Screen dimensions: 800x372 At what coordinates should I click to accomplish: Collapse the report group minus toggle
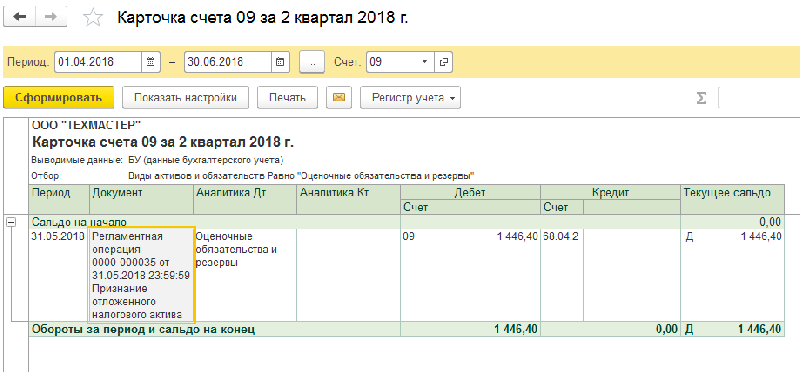point(10,221)
